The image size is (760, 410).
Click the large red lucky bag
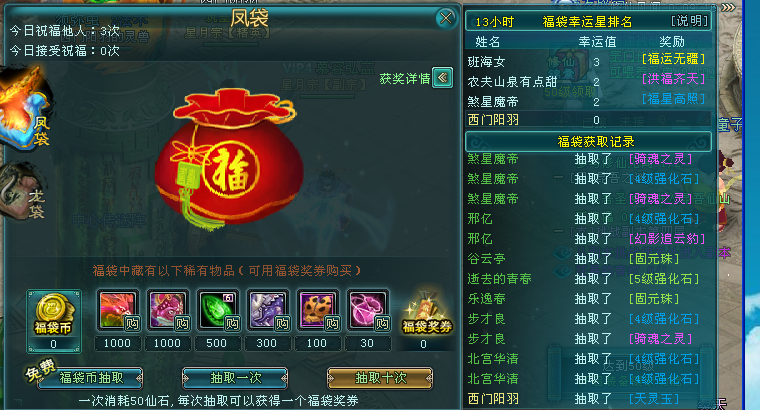tap(229, 158)
